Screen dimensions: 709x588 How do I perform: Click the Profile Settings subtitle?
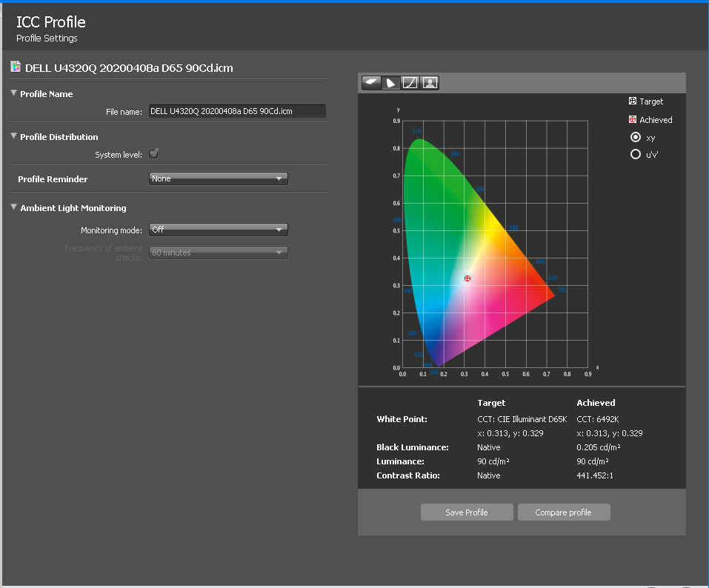click(47, 39)
